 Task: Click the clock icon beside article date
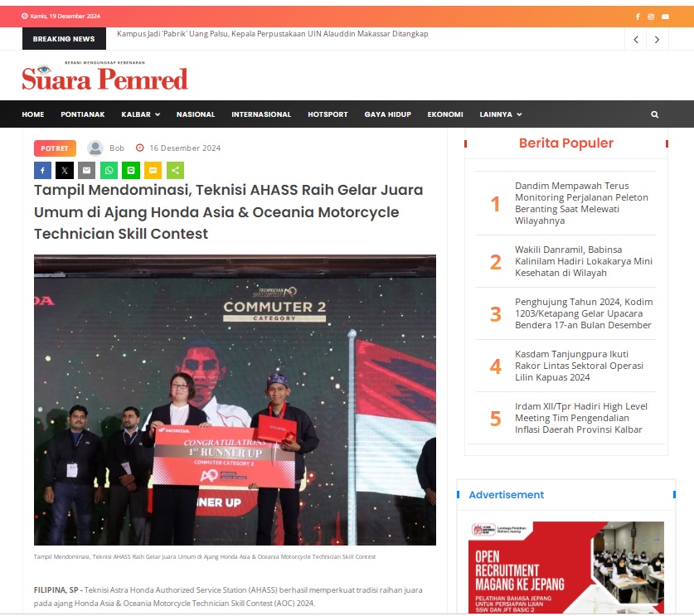click(140, 148)
